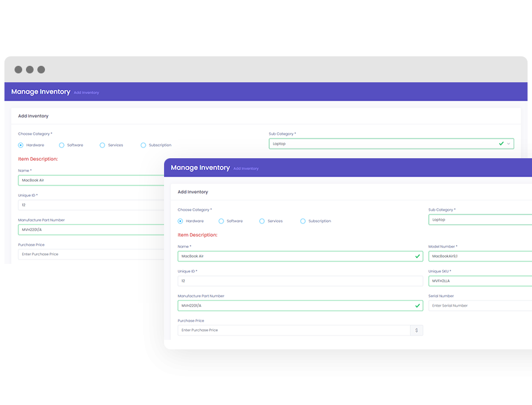Choose Services radio option in back window
The image size is (532, 405).
click(103, 145)
